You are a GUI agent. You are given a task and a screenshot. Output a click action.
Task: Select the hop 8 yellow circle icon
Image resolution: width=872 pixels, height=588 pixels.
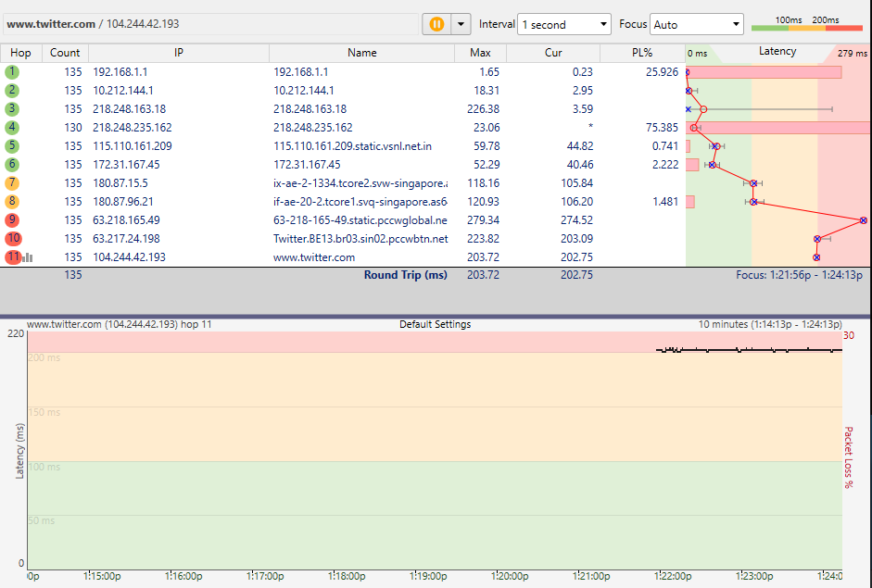pos(12,201)
